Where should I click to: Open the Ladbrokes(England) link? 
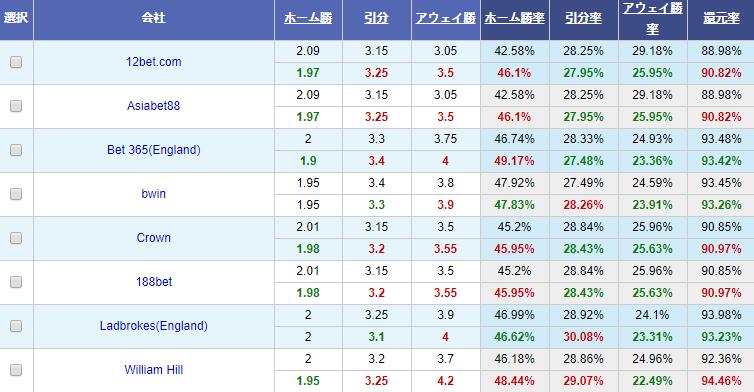pyautogui.click(x=154, y=326)
